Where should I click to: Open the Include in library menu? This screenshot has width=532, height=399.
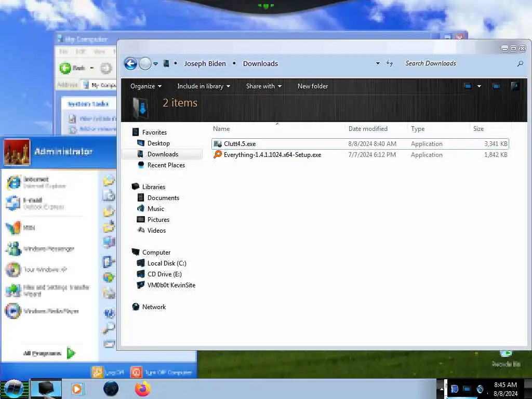click(x=204, y=86)
